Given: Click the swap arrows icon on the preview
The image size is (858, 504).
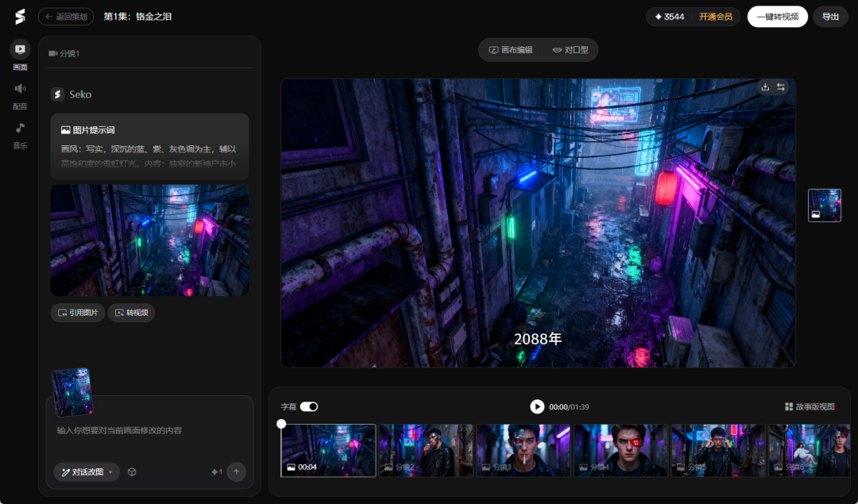Looking at the screenshot, I should pos(781,87).
